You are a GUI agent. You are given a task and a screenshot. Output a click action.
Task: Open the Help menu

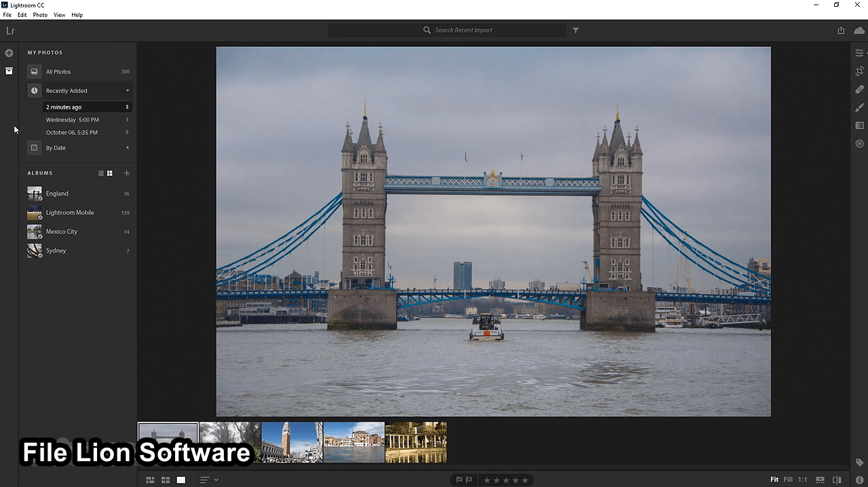click(x=77, y=15)
